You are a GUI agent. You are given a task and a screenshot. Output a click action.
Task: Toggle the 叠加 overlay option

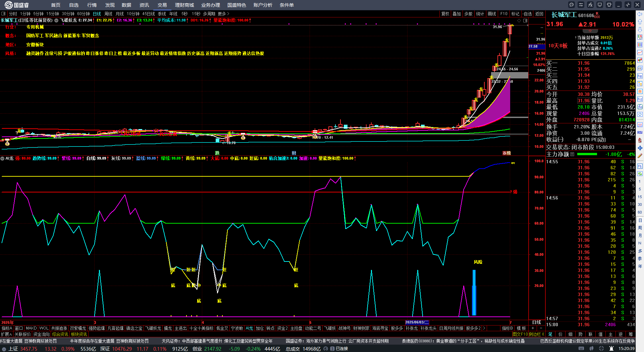457,14
